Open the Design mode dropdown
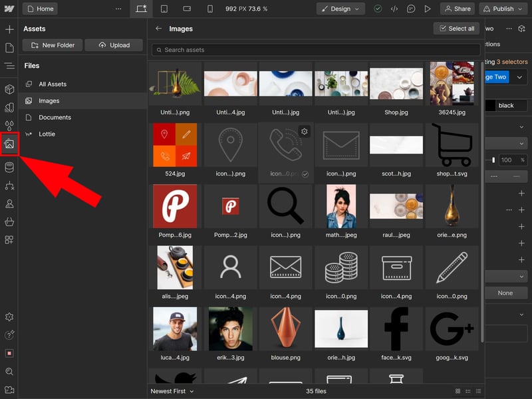The width and height of the screenshot is (532, 399). pyautogui.click(x=340, y=9)
